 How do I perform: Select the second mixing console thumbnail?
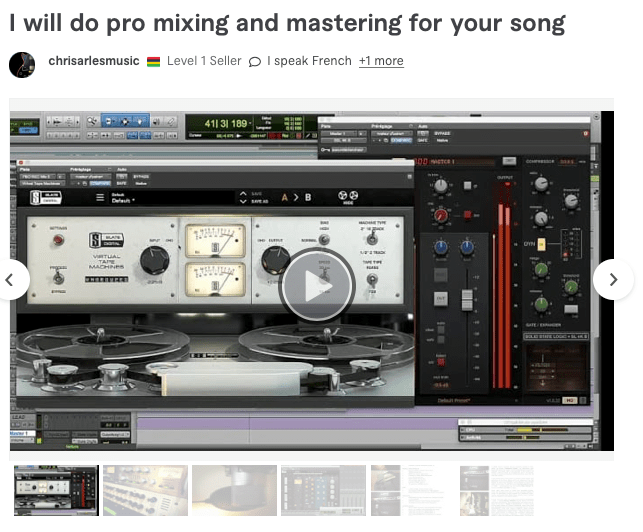coord(145,490)
